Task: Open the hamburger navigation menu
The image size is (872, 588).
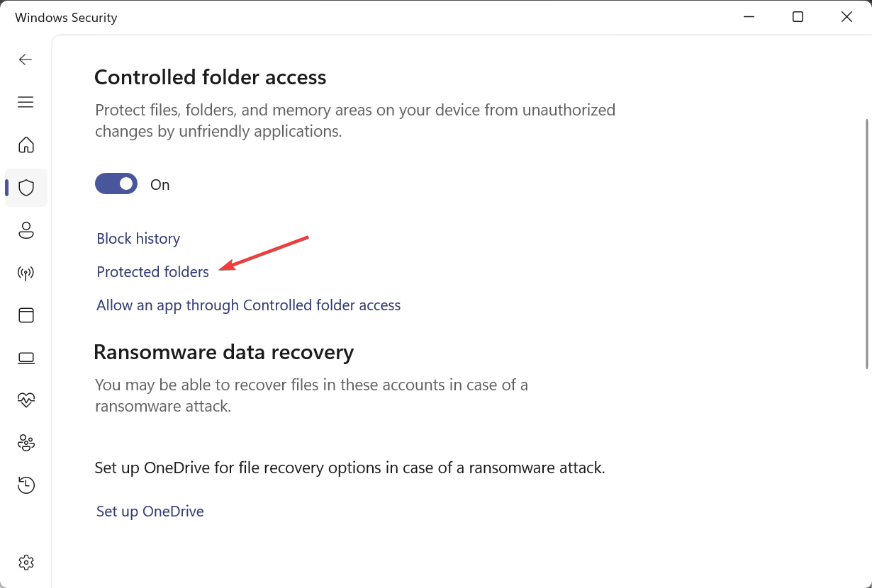Action: click(x=26, y=102)
